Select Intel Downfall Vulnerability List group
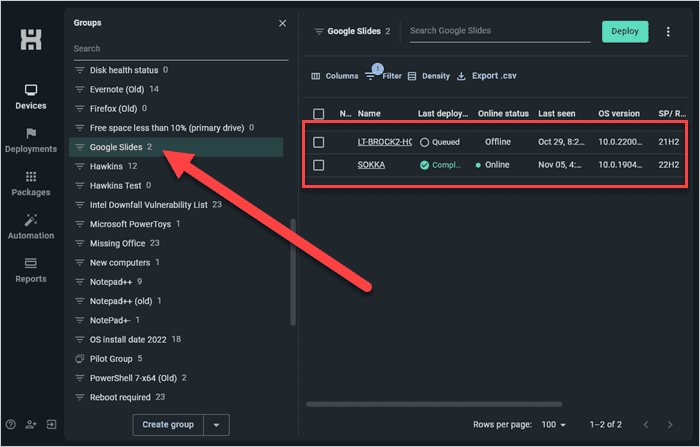This screenshot has height=447, width=700. point(176,205)
